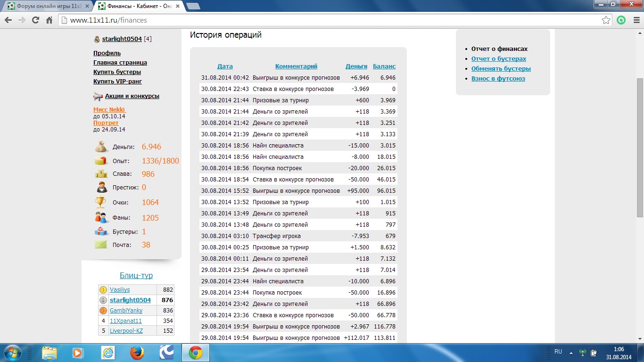Open a new browser tab

(x=193, y=6)
